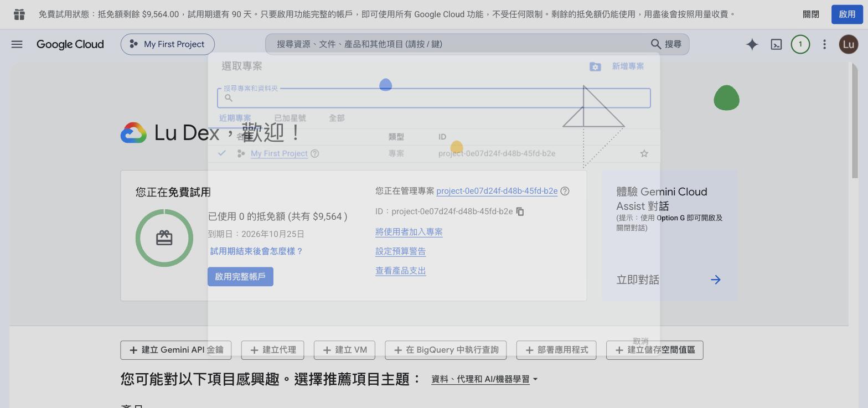Viewport: 868px width, 408px height.
Task: Open notifications badge showing 1
Action: click(x=800, y=44)
